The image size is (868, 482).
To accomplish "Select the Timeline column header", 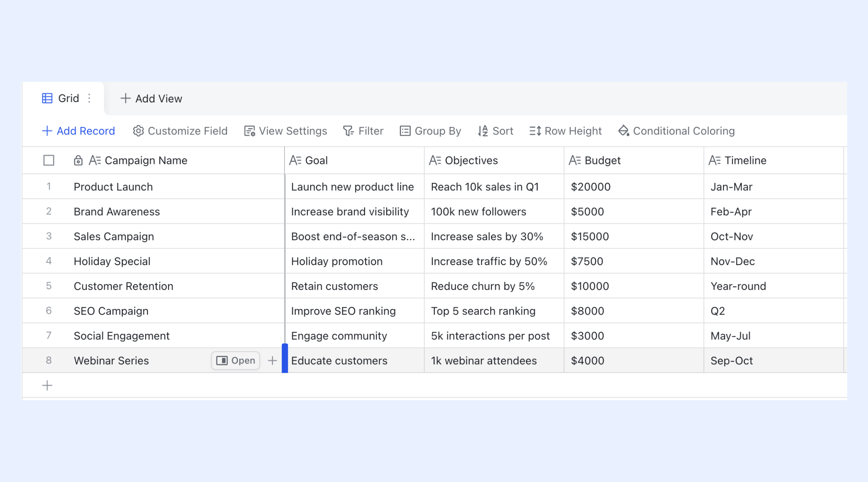I will coord(774,160).
